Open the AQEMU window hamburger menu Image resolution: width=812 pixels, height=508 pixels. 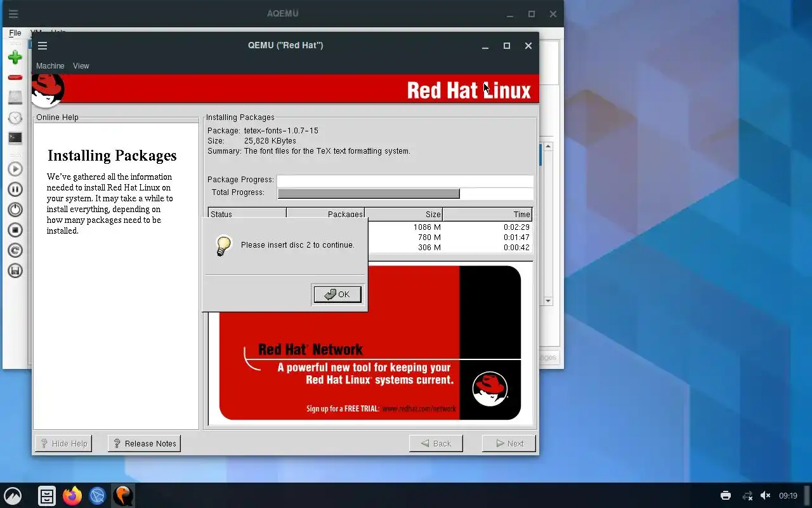point(13,14)
